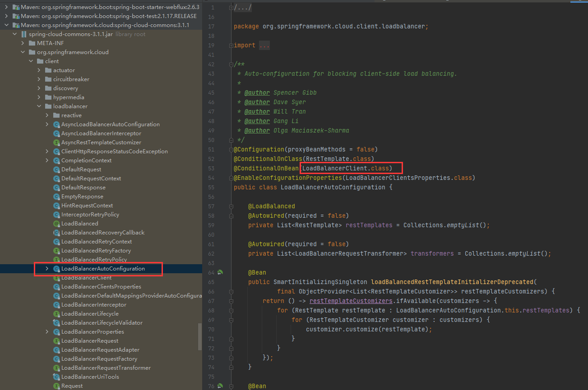The height and width of the screenshot is (390, 588).
Task: Click the circuitbreaker package folder icon
Action: [48, 79]
